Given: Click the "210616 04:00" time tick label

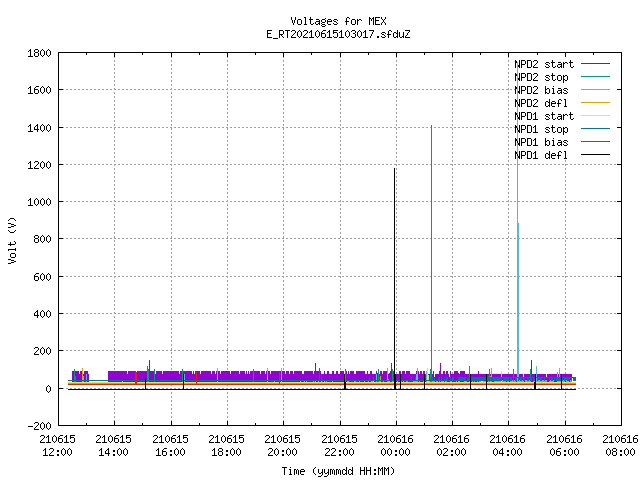Looking at the screenshot, I should click(507, 446).
